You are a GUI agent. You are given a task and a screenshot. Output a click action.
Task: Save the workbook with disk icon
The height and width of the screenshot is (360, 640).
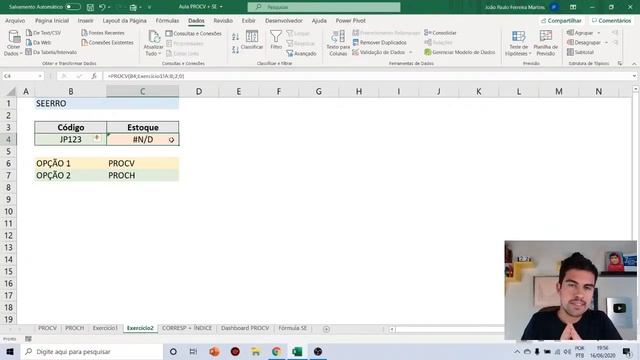pos(90,7)
